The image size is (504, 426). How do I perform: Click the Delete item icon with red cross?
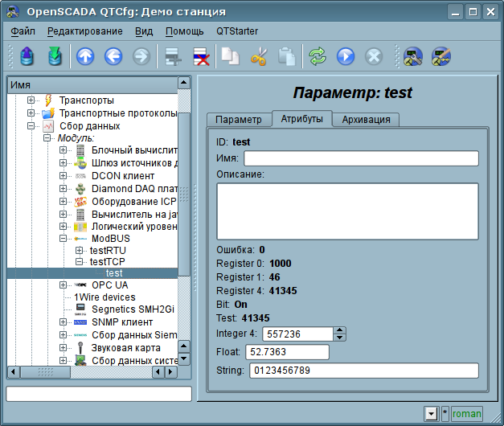click(201, 56)
